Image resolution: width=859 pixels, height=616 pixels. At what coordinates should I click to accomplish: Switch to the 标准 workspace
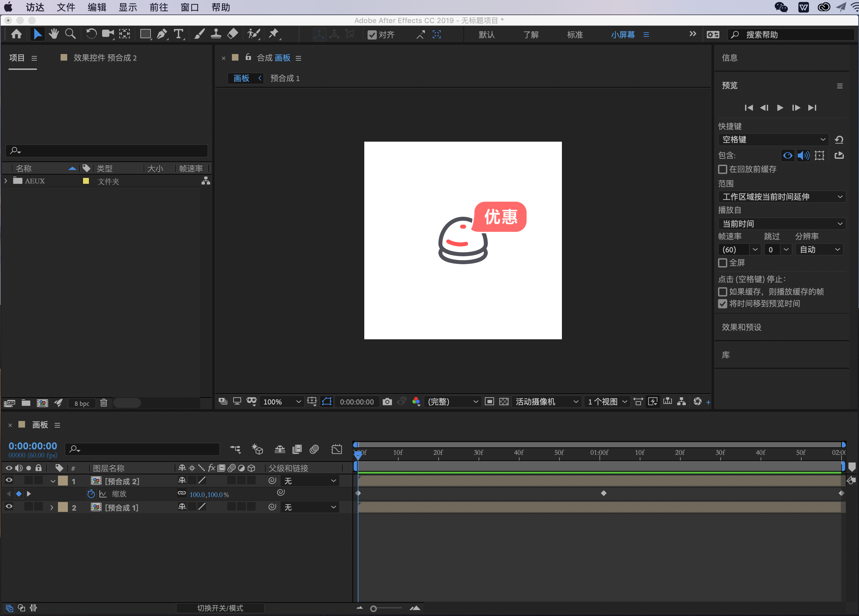pos(574,35)
